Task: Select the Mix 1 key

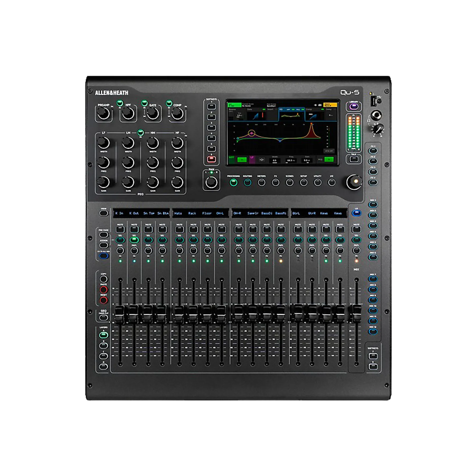Action: click(x=373, y=204)
